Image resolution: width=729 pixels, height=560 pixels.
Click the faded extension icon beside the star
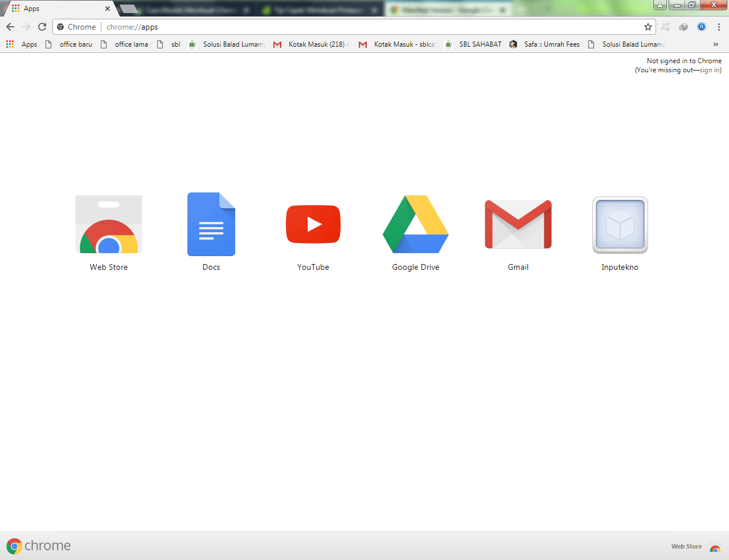click(665, 27)
